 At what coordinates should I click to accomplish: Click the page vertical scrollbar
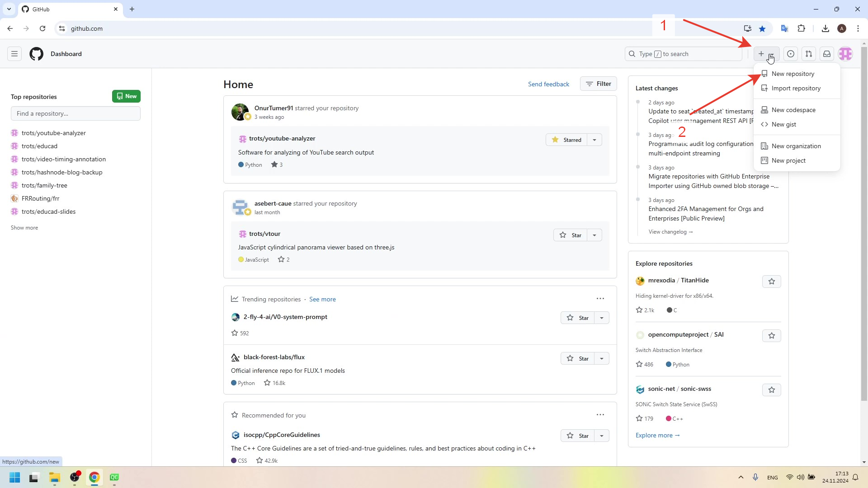coord(864,223)
